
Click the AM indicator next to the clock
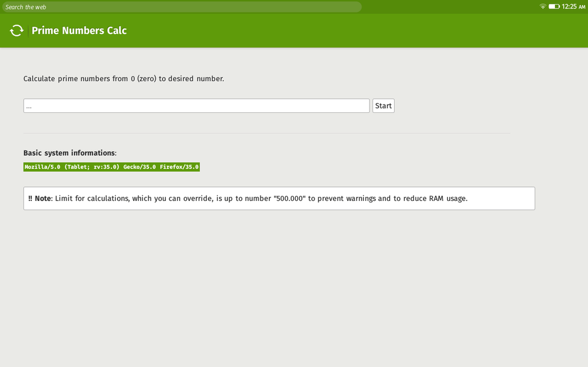[582, 7]
